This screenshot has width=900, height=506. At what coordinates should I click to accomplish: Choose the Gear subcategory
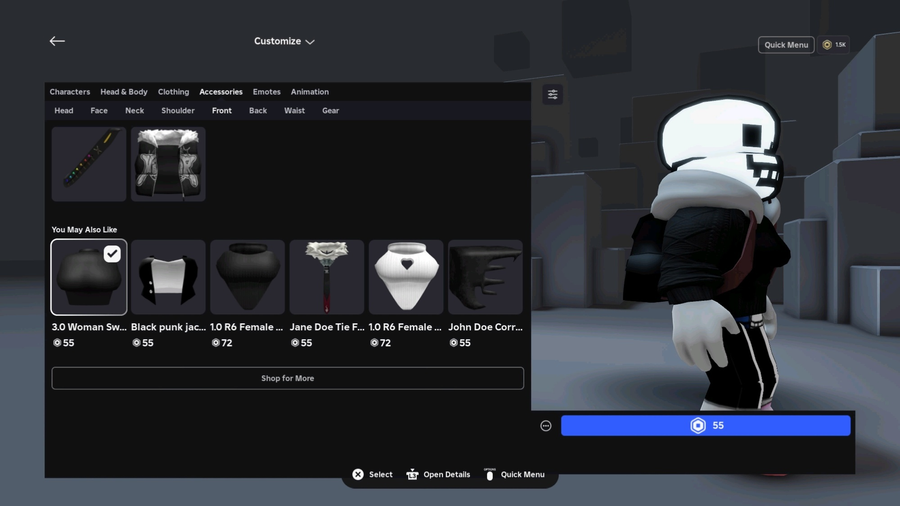pyautogui.click(x=330, y=111)
